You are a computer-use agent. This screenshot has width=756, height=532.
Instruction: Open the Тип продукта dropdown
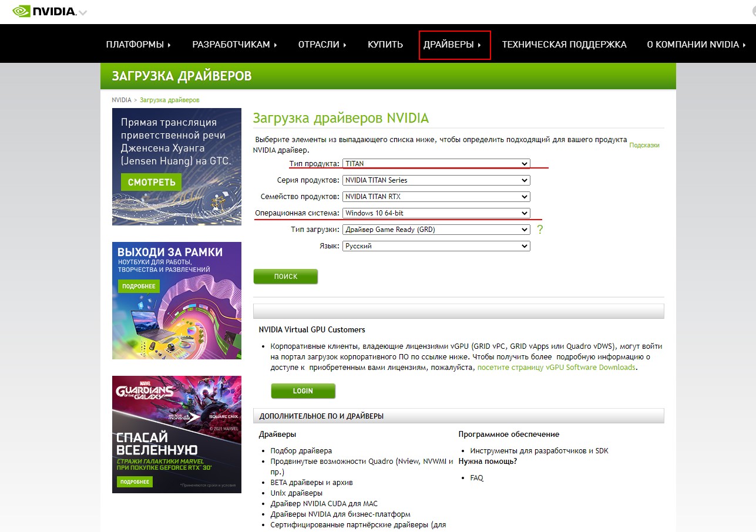coord(436,164)
